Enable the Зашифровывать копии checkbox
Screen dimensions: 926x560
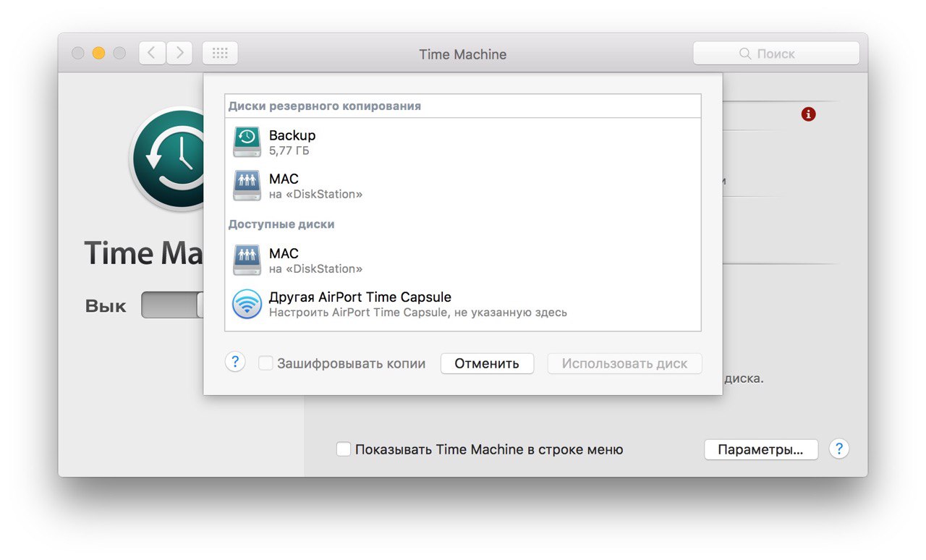click(266, 363)
